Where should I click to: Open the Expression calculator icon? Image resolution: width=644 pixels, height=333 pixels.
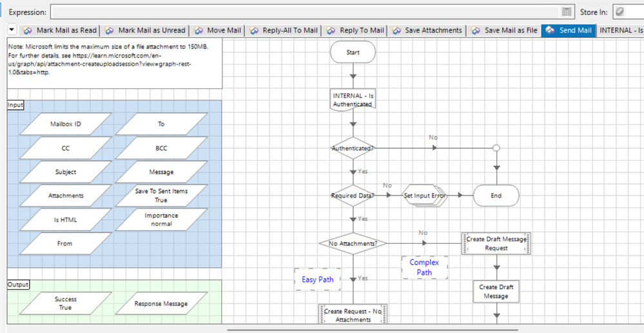pyautogui.click(x=567, y=12)
